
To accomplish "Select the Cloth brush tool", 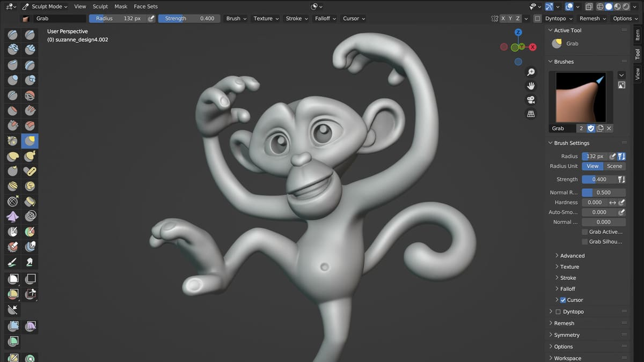I will click(13, 217).
